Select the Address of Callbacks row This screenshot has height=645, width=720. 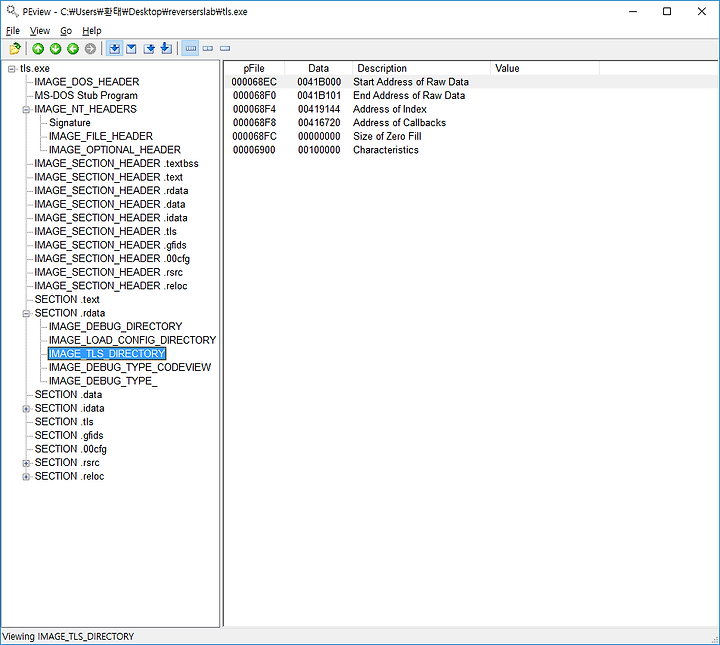(x=471, y=123)
